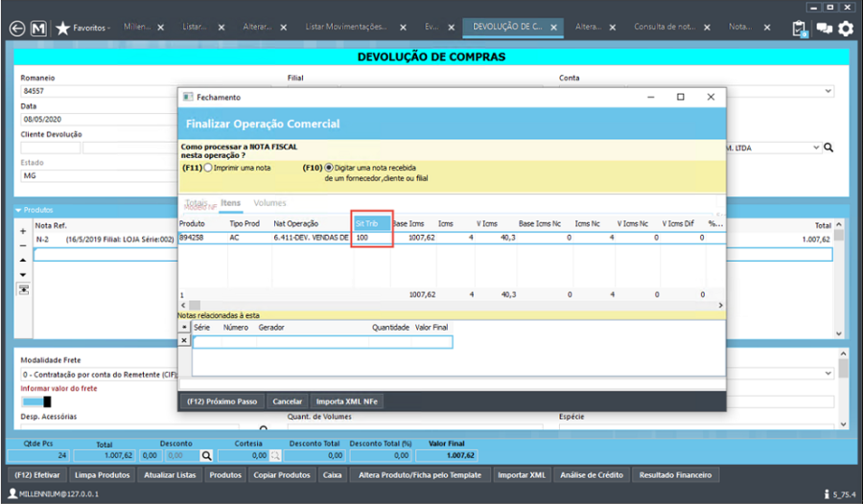The image size is (863, 504).
Task: Switch to the Volumes tab
Action: pyautogui.click(x=269, y=203)
